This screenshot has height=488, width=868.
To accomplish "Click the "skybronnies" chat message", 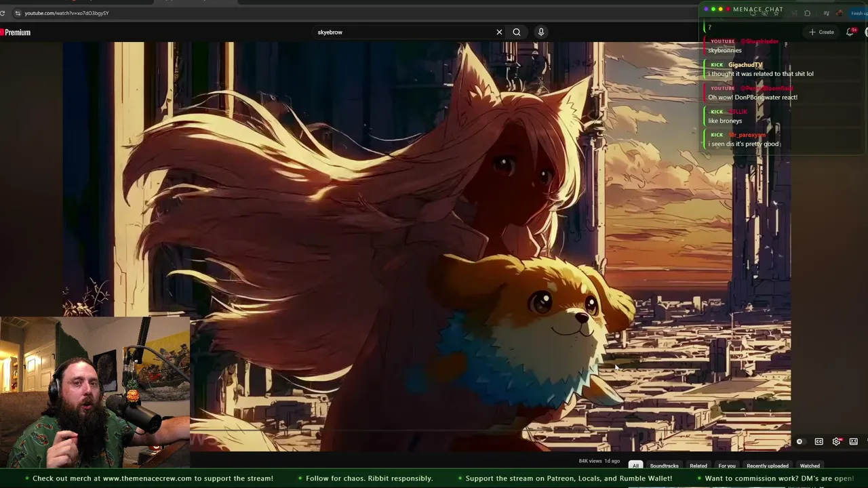I will pos(725,50).
